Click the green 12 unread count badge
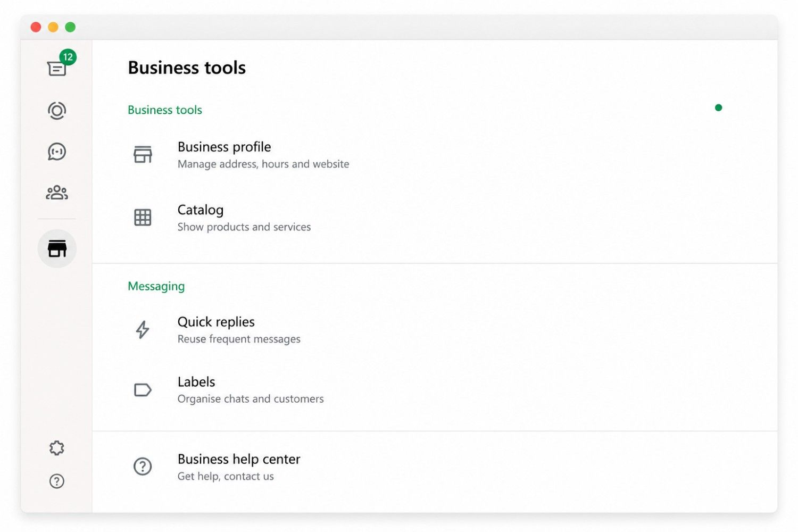This screenshot has width=798, height=532. tap(68, 57)
